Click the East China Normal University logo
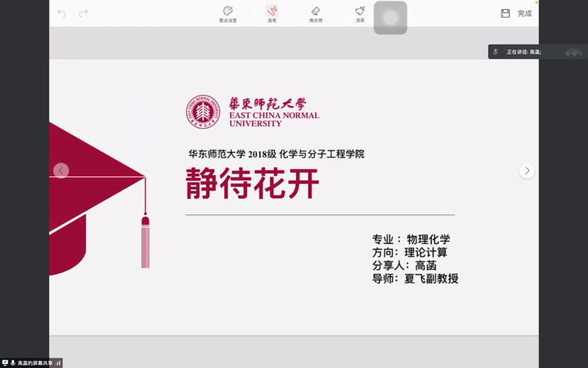 click(203, 113)
